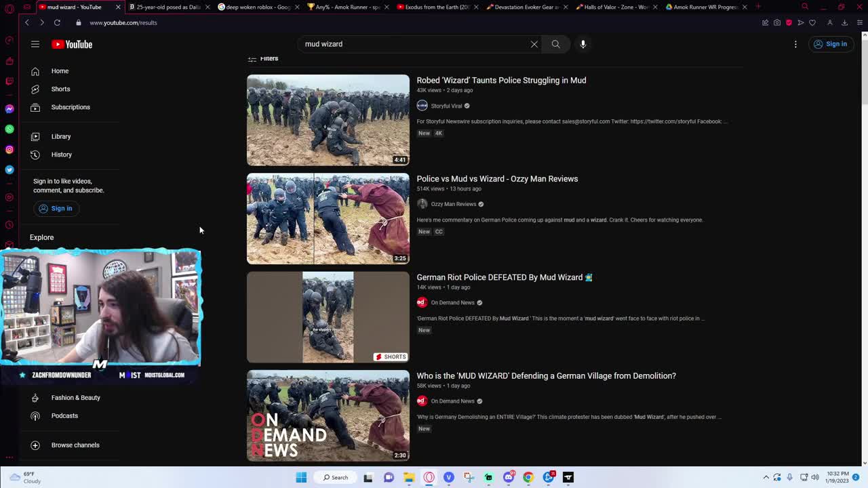868x488 pixels.
Task: Open Instagram in Opera sidebar
Action: point(9,149)
